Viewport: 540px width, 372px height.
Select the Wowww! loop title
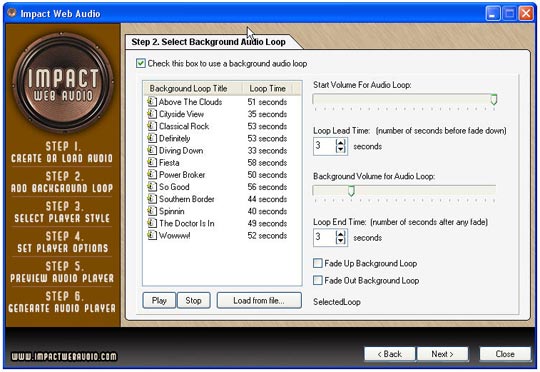(175, 236)
